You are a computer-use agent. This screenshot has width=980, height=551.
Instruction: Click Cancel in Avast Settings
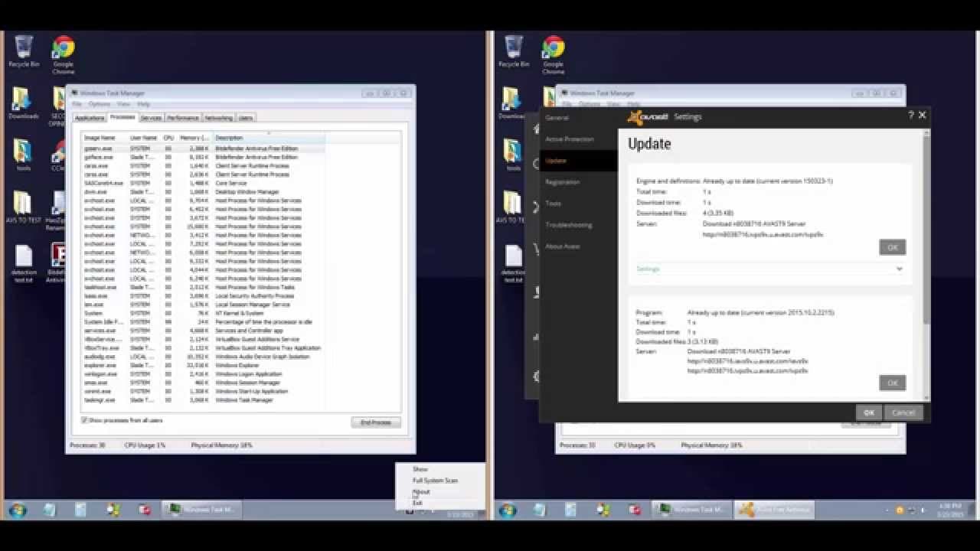(x=903, y=412)
